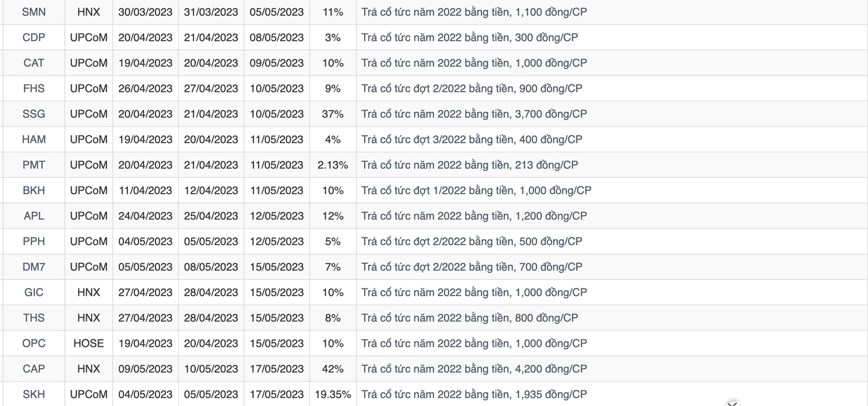This screenshot has width=868, height=406.
Task: Click the HAM ticker cell
Action: click(34, 139)
